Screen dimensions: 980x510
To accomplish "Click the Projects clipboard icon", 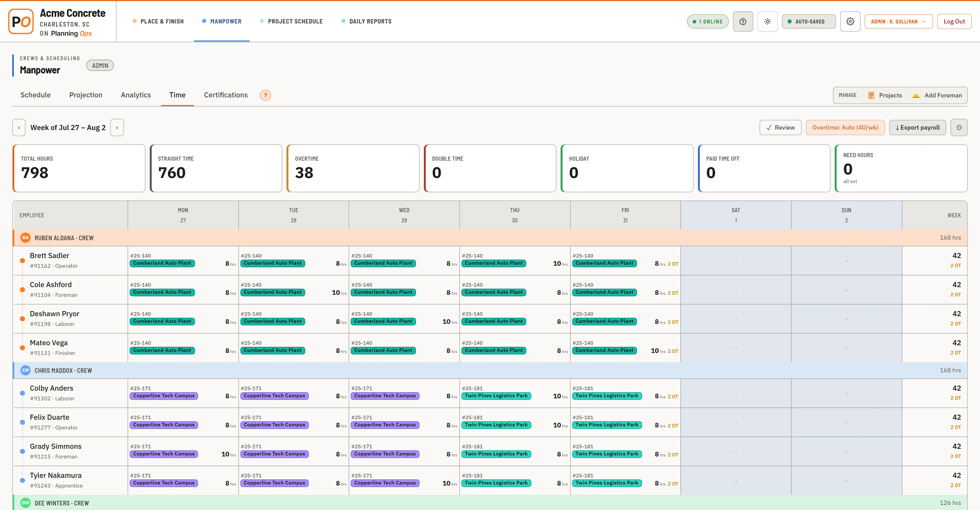I will [x=871, y=95].
